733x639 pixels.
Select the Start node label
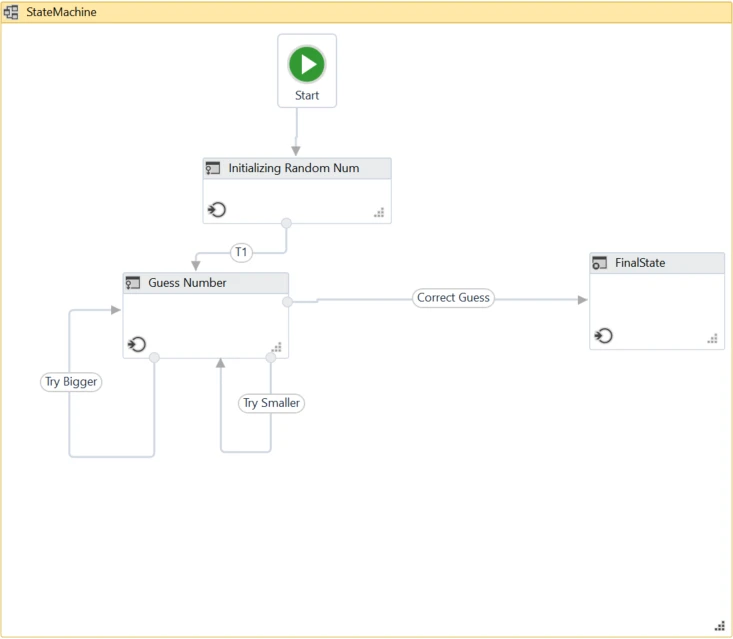(307, 95)
